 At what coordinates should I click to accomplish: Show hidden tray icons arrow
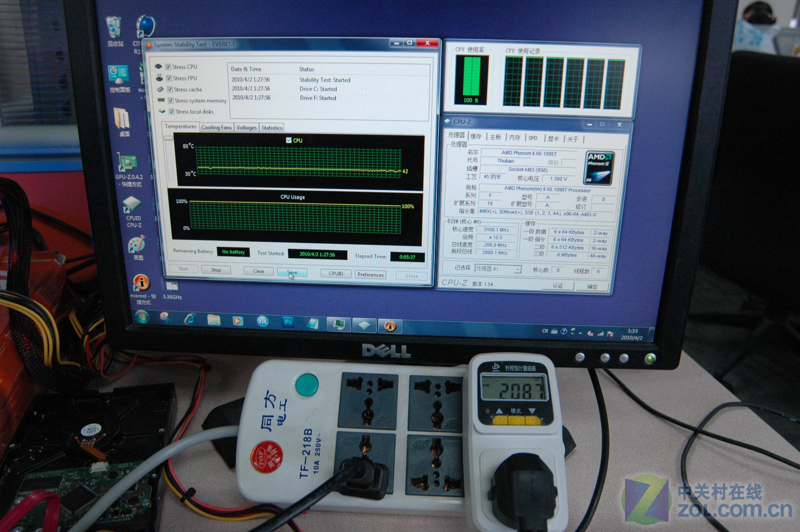(581, 333)
